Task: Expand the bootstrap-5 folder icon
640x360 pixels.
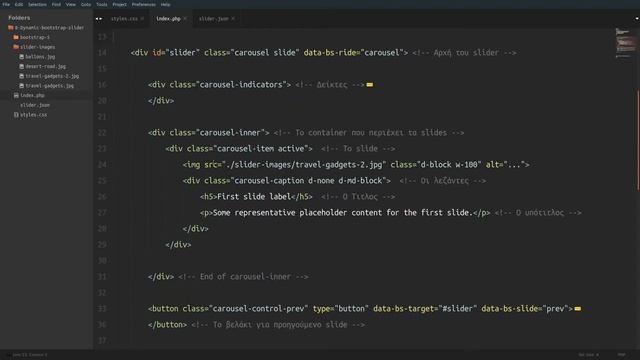Action: click(16, 37)
